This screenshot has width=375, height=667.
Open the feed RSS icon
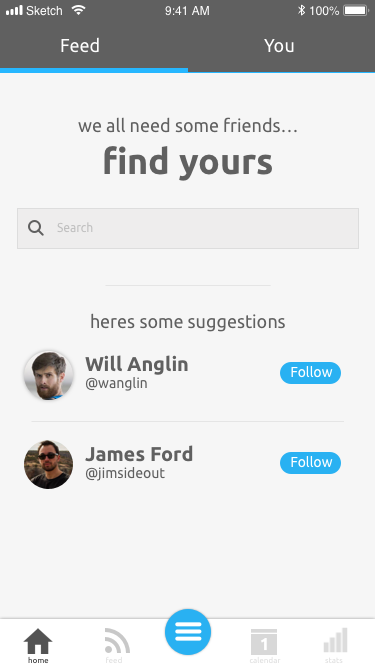(x=116, y=641)
